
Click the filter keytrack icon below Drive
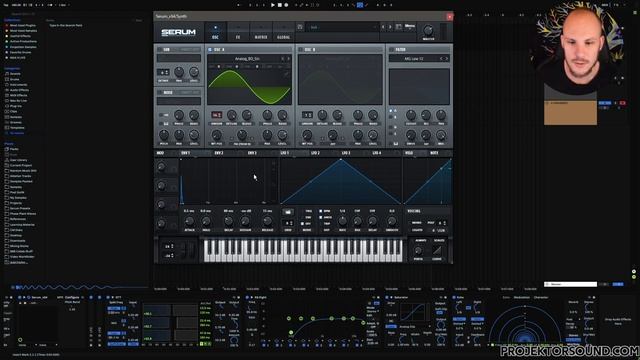tap(396, 144)
